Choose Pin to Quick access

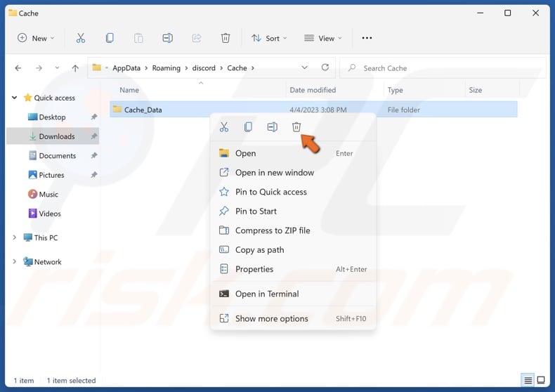click(x=293, y=192)
